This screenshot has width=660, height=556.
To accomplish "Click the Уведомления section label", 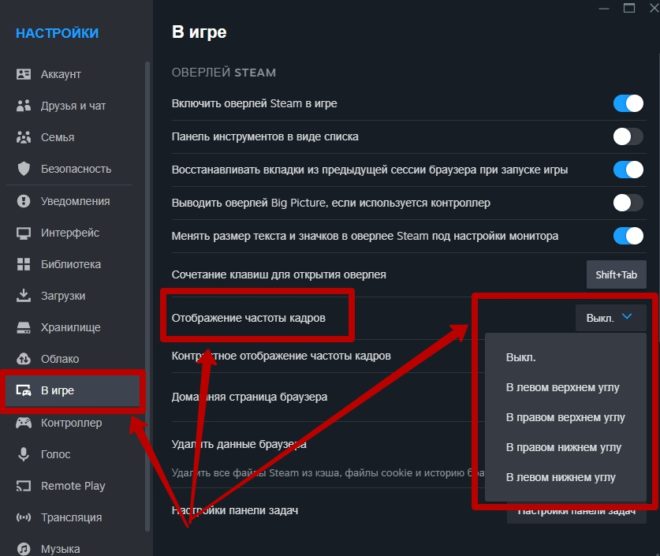I will pyautogui.click(x=75, y=201).
